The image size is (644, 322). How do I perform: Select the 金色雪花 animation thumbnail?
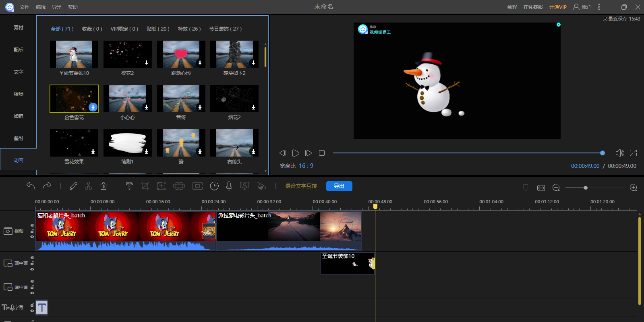[74, 99]
